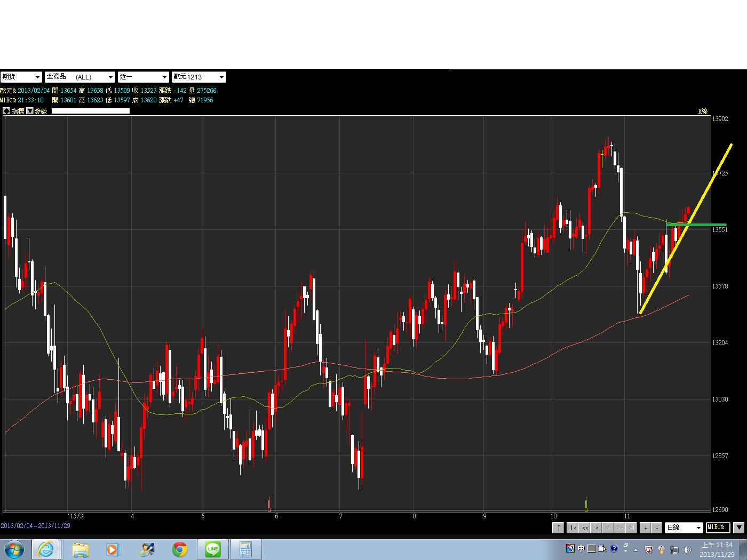Viewport: 747px width, 560px height.
Task: Click the 13378 price axis label
Action: 720,286
